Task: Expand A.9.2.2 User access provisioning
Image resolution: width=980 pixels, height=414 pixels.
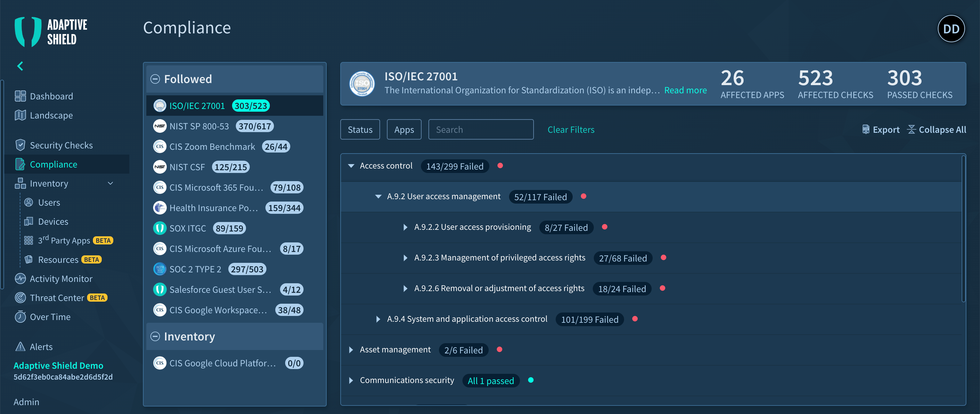Action: tap(406, 227)
